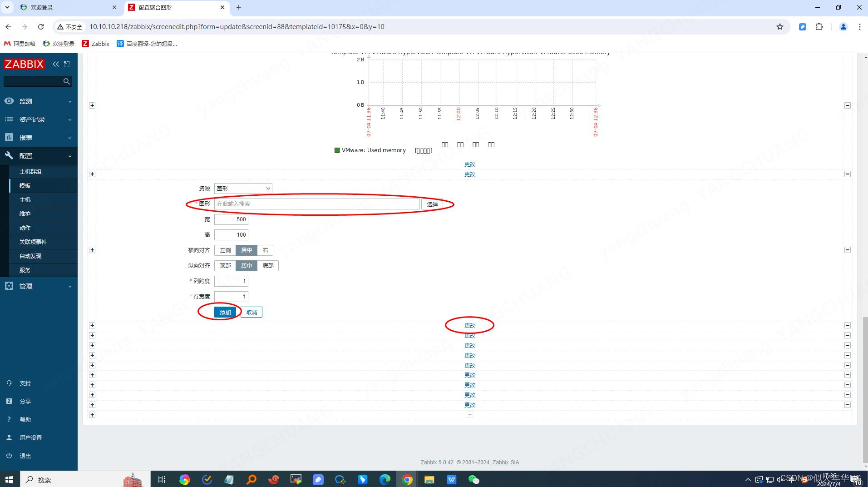This screenshot has width=868, height=487.
Task: Open Task View from the taskbar
Action: [x=162, y=480]
